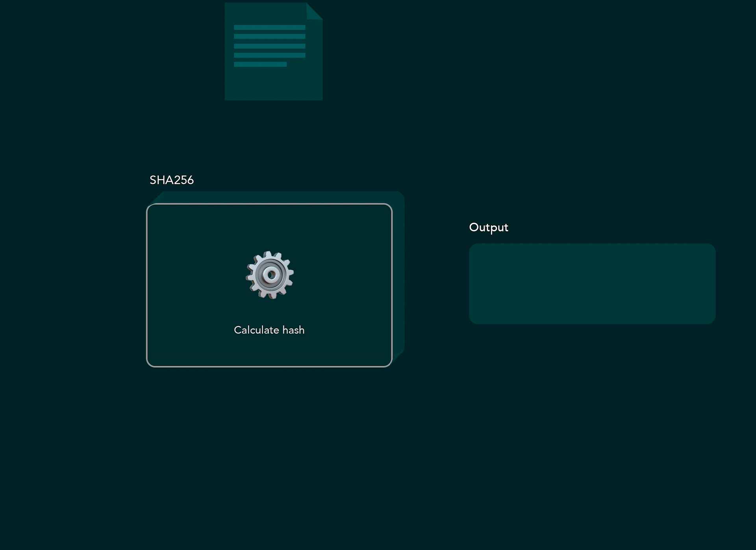
Task: Click the Output heading label
Action: coord(488,227)
